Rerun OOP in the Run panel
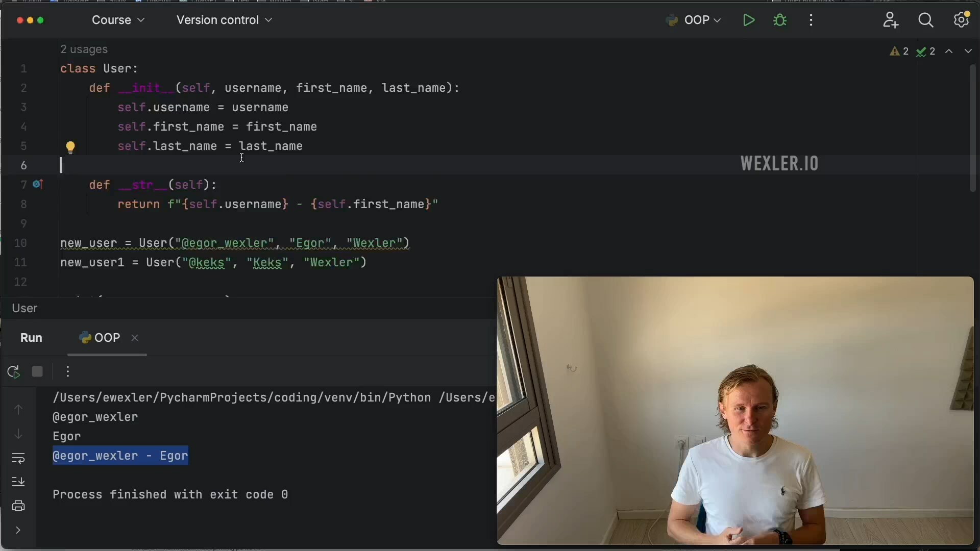Viewport: 980px width, 551px height. click(14, 372)
